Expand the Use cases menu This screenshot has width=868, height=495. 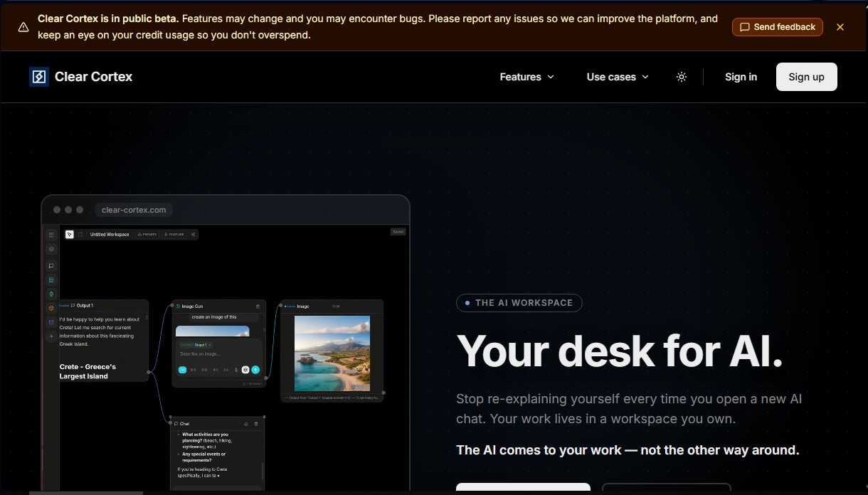[618, 77]
